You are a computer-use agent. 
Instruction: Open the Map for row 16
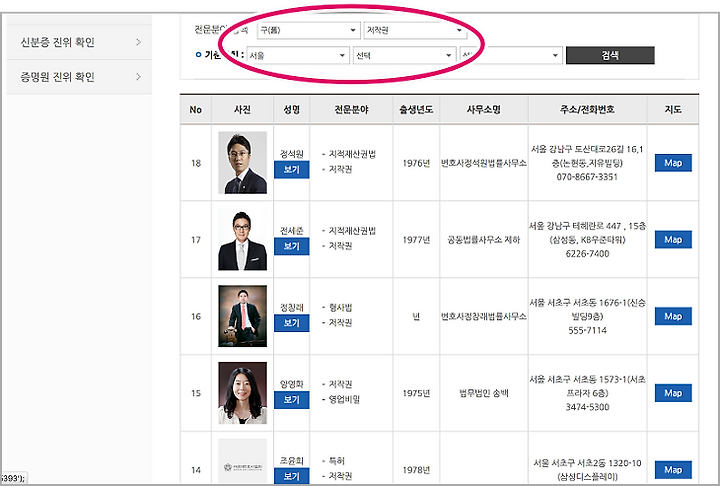(673, 316)
